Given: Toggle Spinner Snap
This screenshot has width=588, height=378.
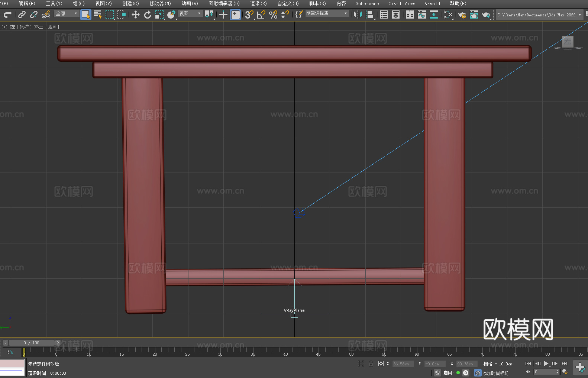Looking at the screenshot, I should pos(285,14).
